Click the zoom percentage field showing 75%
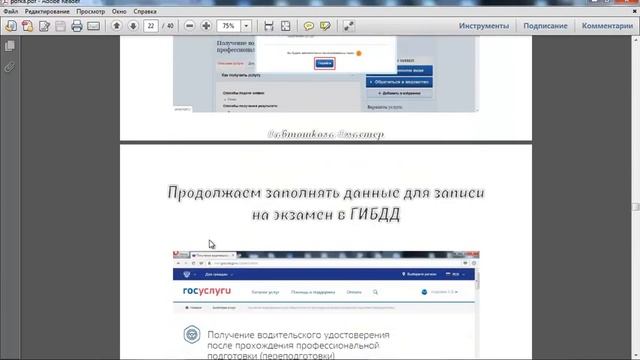Image resolution: width=640 pixels, height=360 pixels. click(x=229, y=26)
